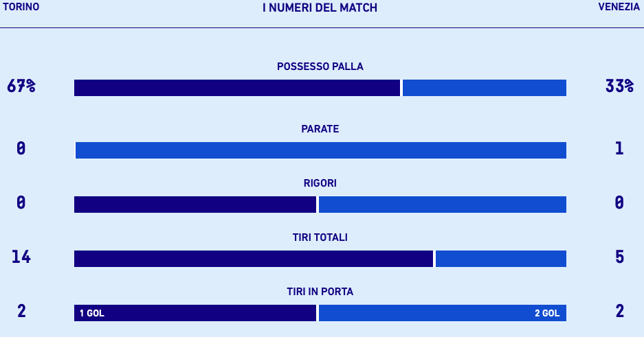Click Torino's dark RIGORI bar segment
Image resolution: width=644 pixels, height=337 pixels.
click(x=195, y=205)
